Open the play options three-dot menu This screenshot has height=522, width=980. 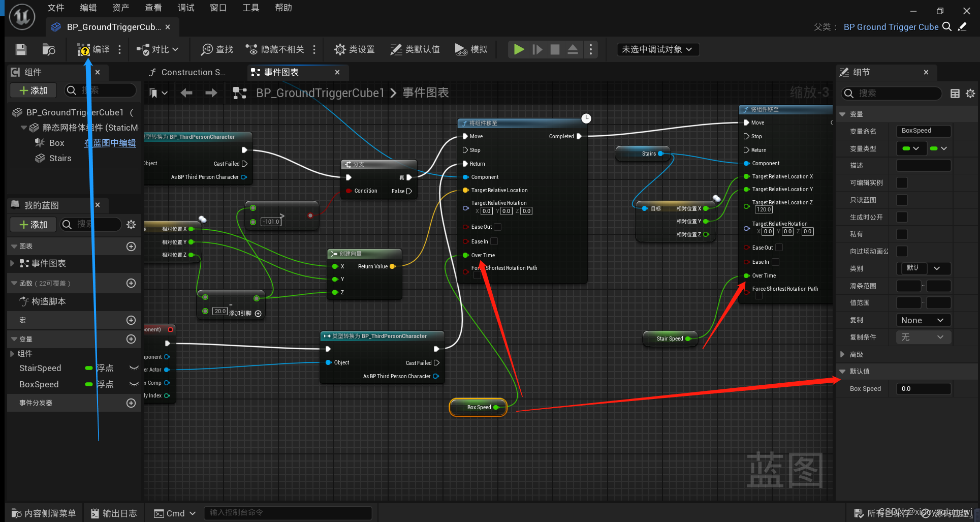click(590, 49)
